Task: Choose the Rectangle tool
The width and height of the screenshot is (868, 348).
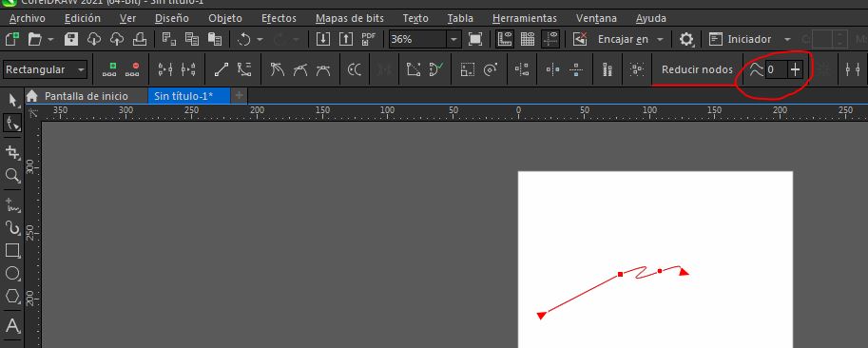Action: (x=12, y=250)
